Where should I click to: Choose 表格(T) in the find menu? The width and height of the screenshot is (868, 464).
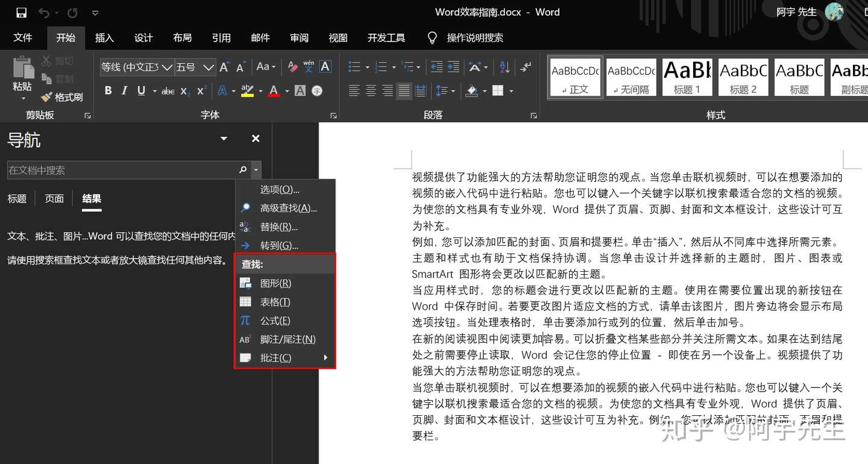pos(285,302)
